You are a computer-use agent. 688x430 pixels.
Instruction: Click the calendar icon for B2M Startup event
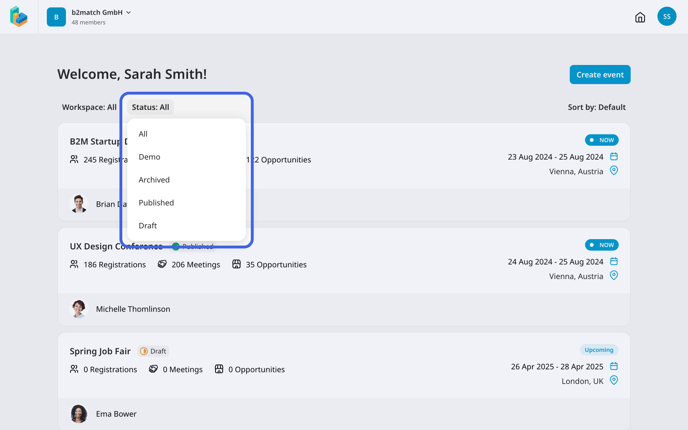(614, 156)
